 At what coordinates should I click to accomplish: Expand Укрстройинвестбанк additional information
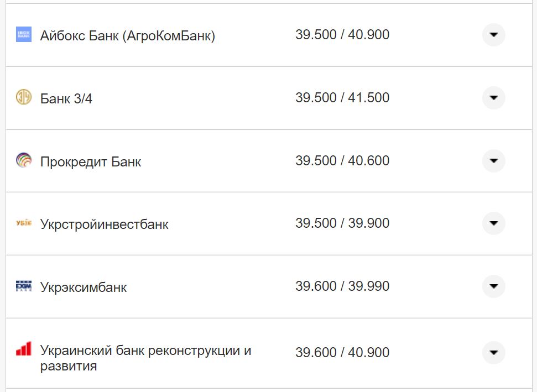[x=493, y=223]
